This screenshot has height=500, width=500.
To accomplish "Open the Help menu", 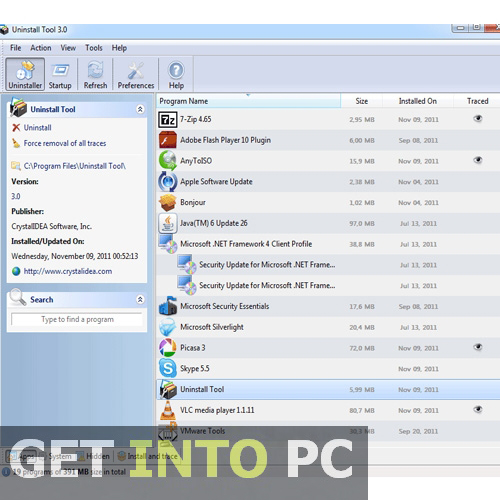I will coord(119,48).
